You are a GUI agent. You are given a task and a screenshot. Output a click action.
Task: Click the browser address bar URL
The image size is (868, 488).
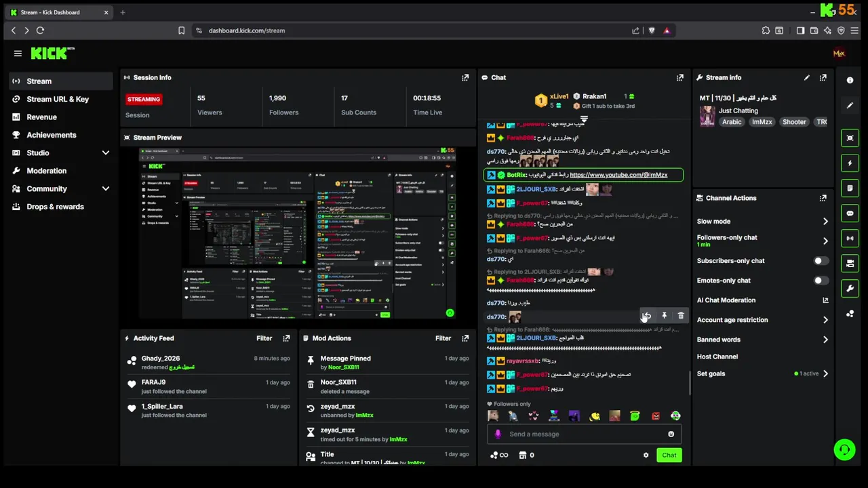pyautogui.click(x=247, y=30)
